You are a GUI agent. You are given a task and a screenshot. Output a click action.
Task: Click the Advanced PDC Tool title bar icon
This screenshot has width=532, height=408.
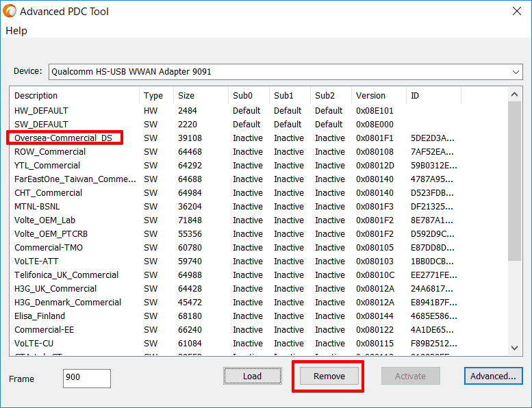(x=10, y=11)
